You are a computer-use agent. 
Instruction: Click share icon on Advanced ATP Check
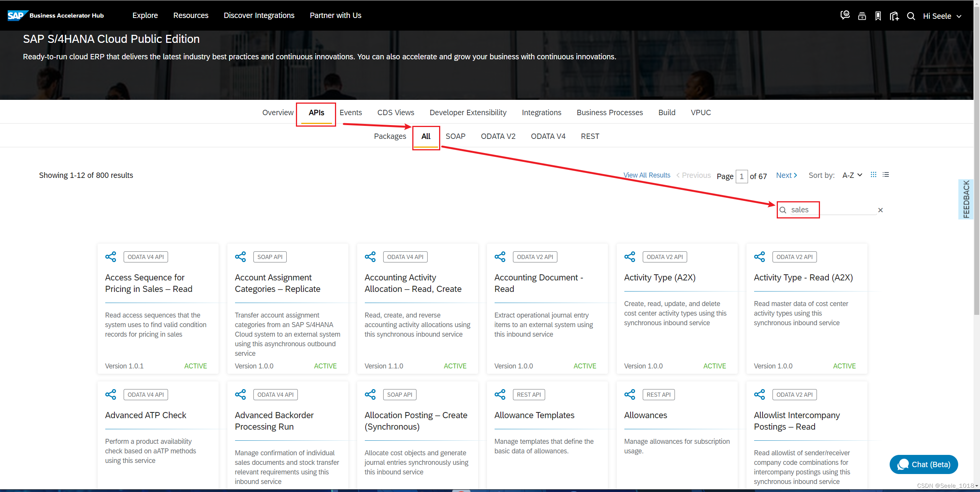click(111, 394)
